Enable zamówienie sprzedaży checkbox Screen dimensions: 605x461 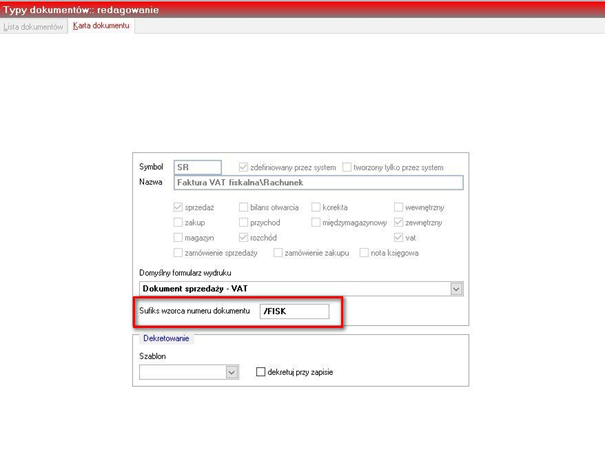[178, 253]
